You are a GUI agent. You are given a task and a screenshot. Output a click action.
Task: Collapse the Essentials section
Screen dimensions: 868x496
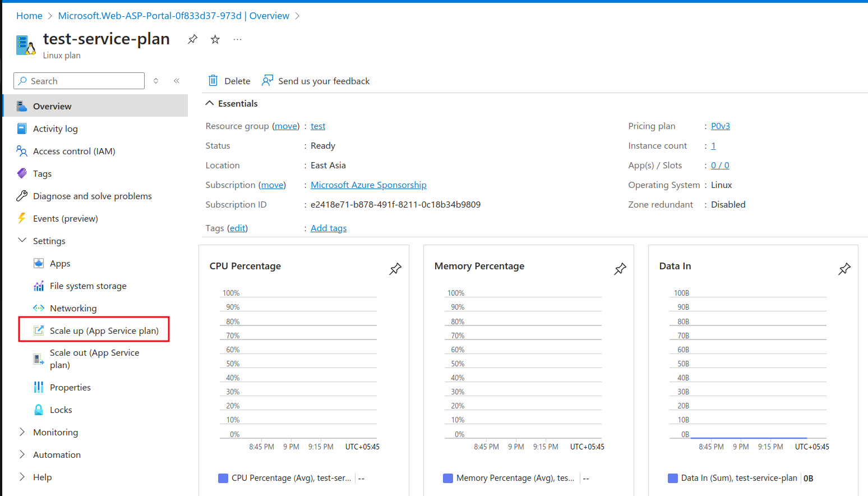click(210, 103)
